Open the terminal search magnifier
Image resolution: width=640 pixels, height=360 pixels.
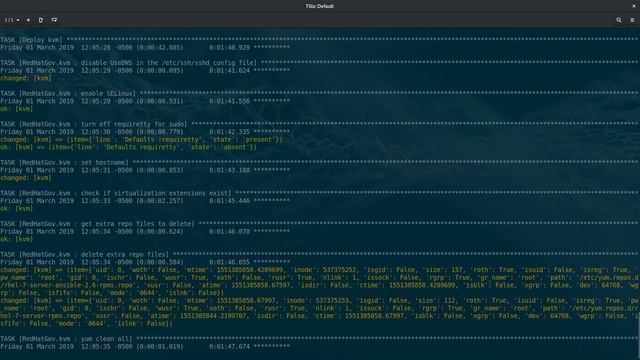tap(619, 20)
